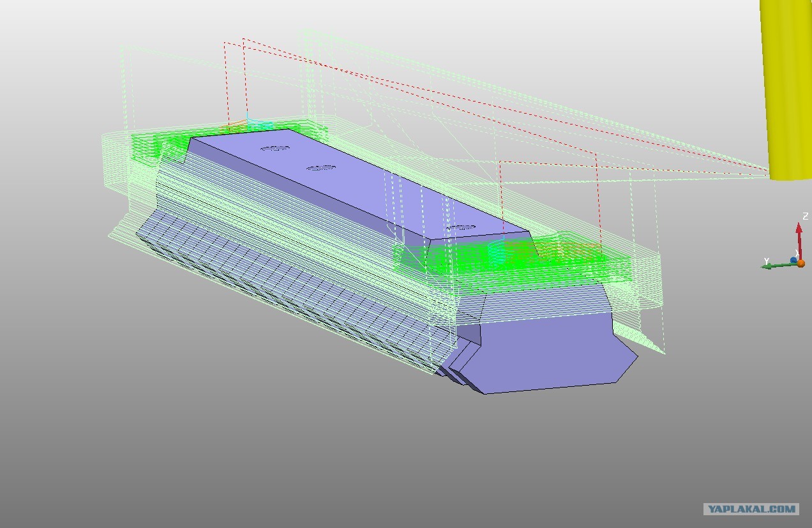Pick the first oval hole on top face
Viewport: 812px width, 528px height.
pyautogui.click(x=275, y=149)
